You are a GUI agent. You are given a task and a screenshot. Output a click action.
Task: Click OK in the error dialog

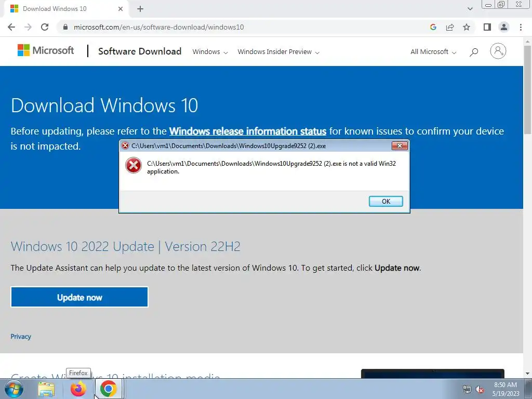[x=386, y=201]
